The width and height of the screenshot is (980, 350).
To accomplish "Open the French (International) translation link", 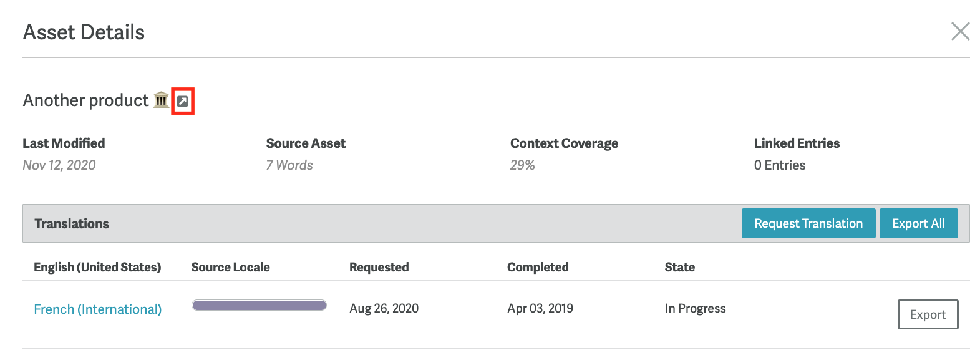I will pos(98,309).
